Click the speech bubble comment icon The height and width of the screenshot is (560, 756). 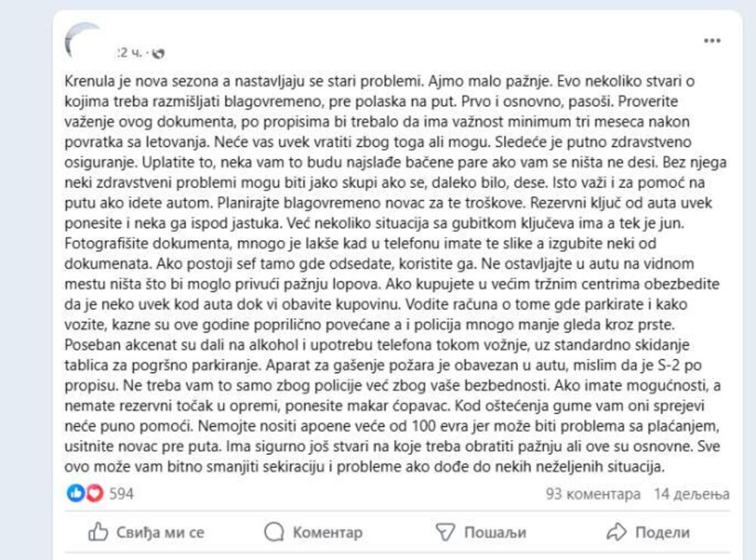(273, 532)
